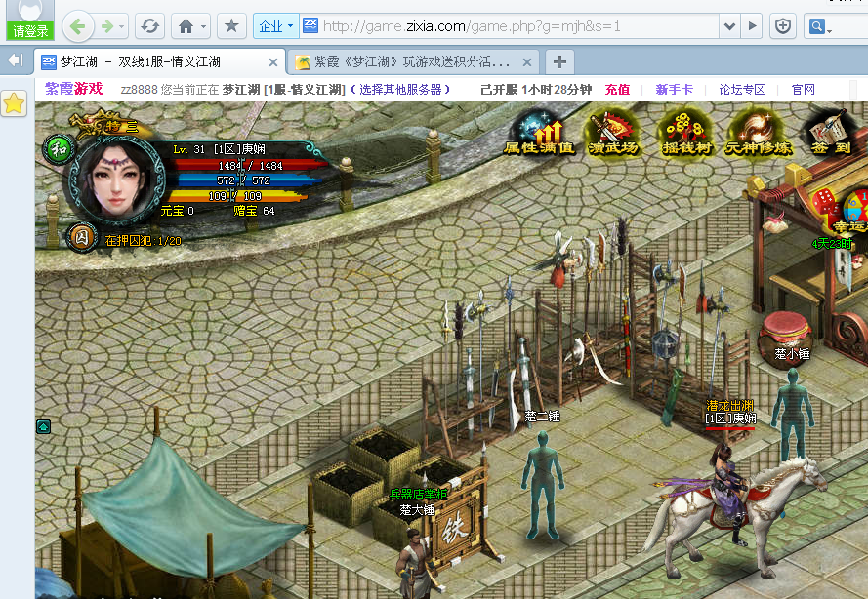Click the 4天23时 countdown text
Viewport: 868px width, 599px height.
click(832, 243)
